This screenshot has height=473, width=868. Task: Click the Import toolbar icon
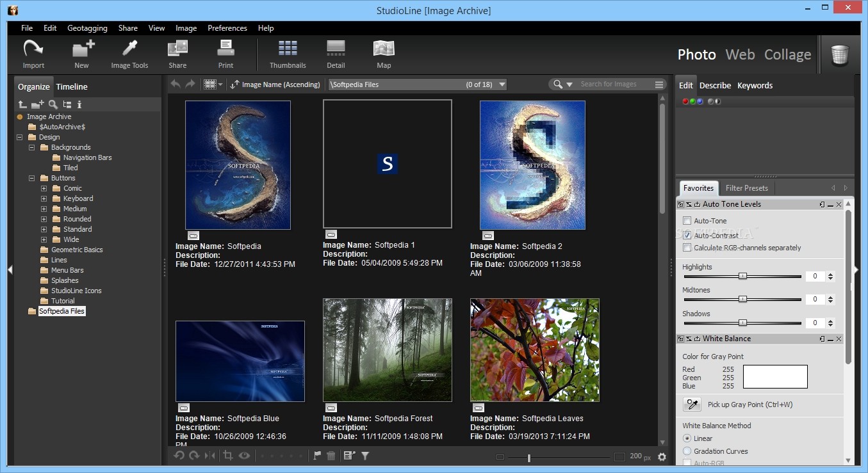33,49
